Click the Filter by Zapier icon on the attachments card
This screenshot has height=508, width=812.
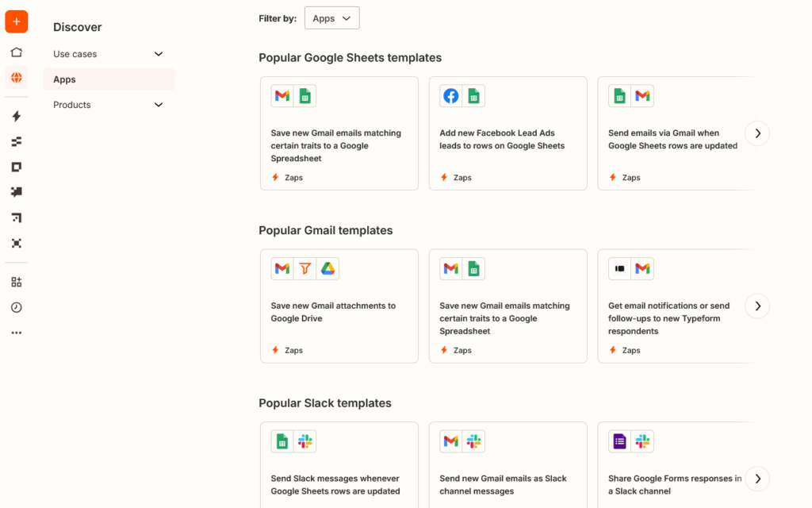coord(305,268)
